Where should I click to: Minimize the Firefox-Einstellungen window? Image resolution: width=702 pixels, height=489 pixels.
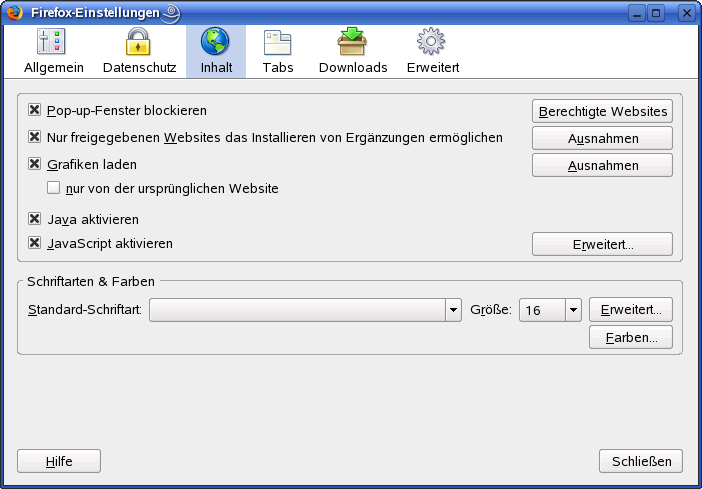(x=637, y=13)
